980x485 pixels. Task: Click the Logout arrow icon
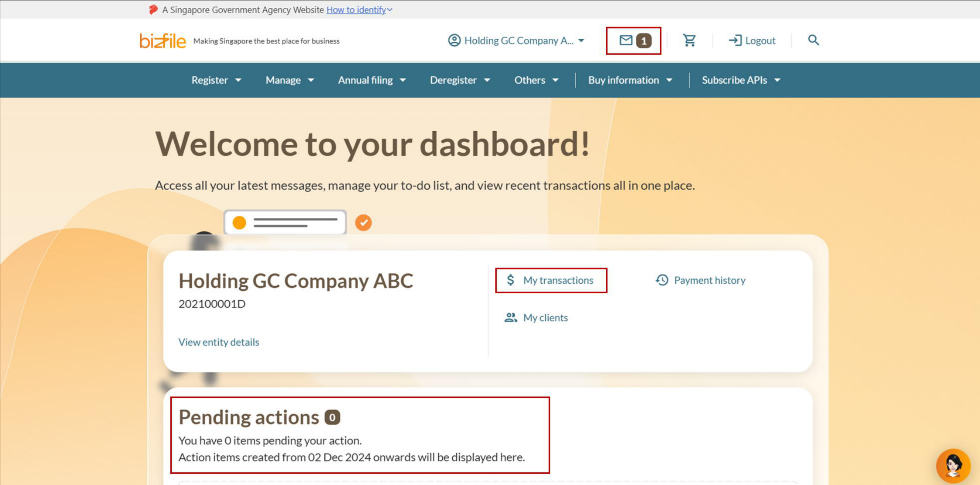[x=735, y=40]
